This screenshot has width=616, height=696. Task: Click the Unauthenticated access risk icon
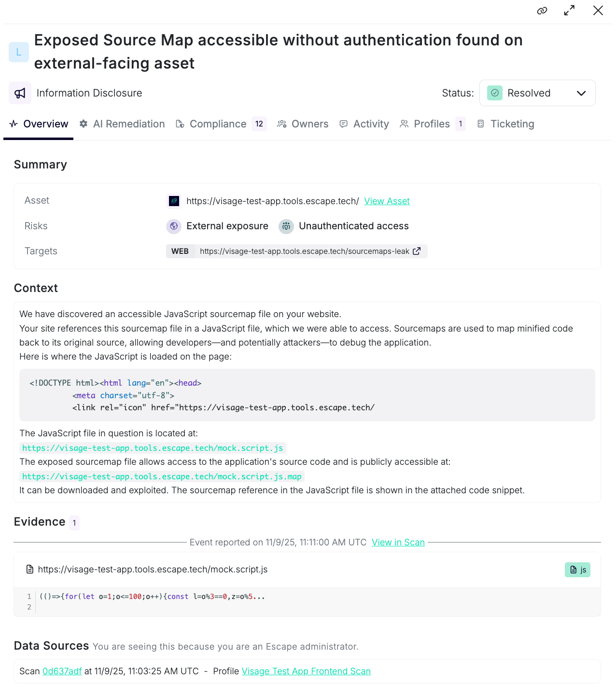click(286, 226)
